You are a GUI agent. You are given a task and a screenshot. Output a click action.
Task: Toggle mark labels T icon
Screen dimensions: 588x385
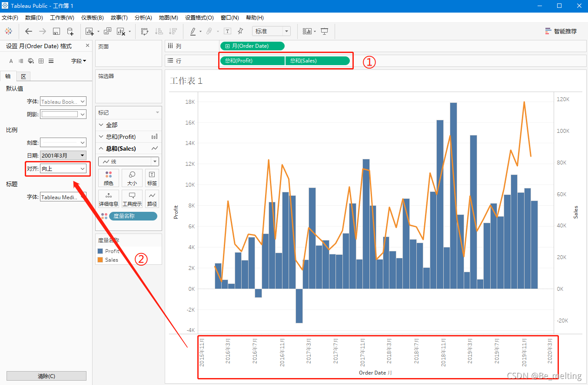point(227,31)
